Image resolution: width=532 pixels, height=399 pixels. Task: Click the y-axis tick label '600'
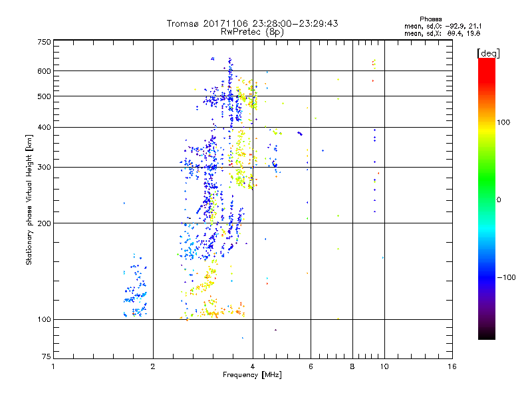44,71
